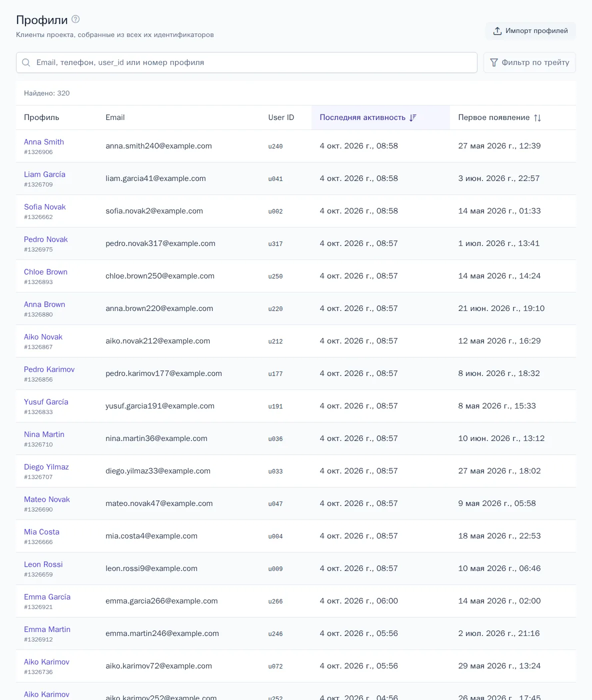Open the Фильтр по трейту filter
Screen dimensions: 592x700
(x=529, y=62)
